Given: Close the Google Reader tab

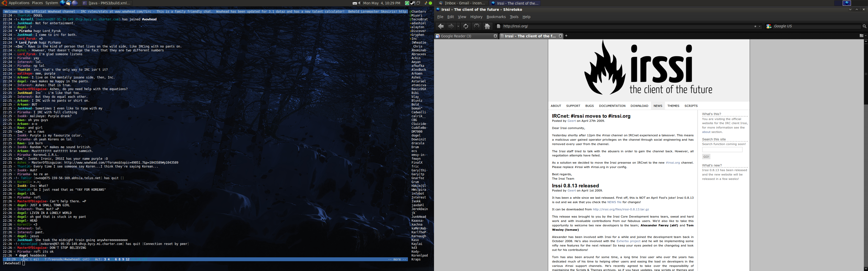Looking at the screenshot, I should [495, 36].
